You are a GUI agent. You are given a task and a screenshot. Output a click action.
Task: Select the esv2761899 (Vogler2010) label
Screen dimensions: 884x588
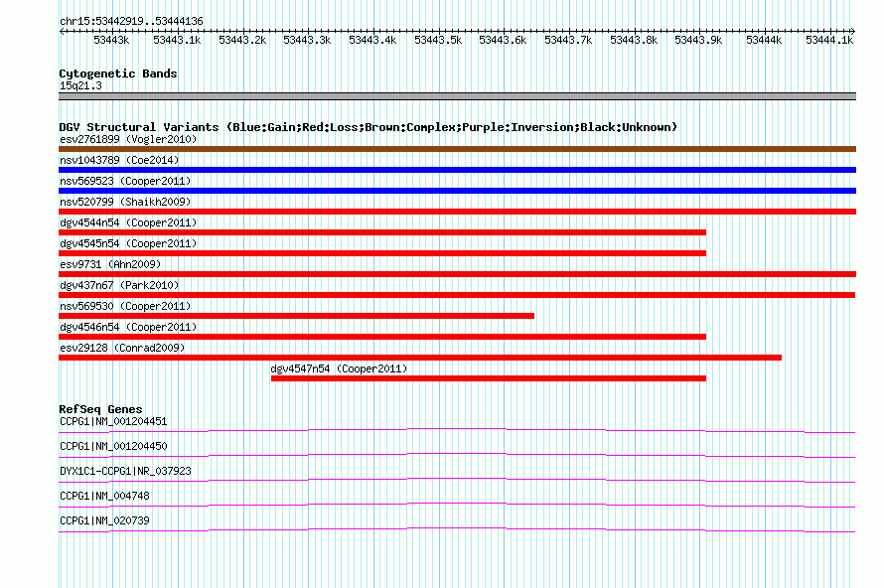point(128,139)
